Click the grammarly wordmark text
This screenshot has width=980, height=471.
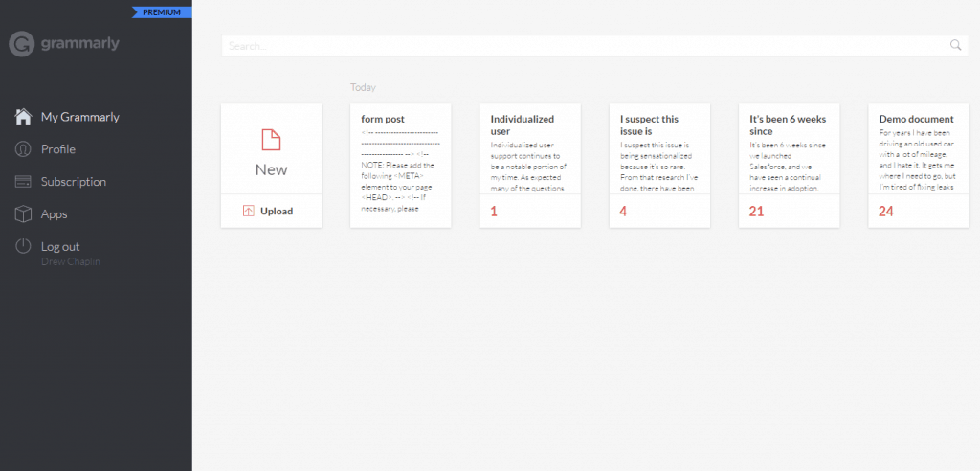point(80,44)
